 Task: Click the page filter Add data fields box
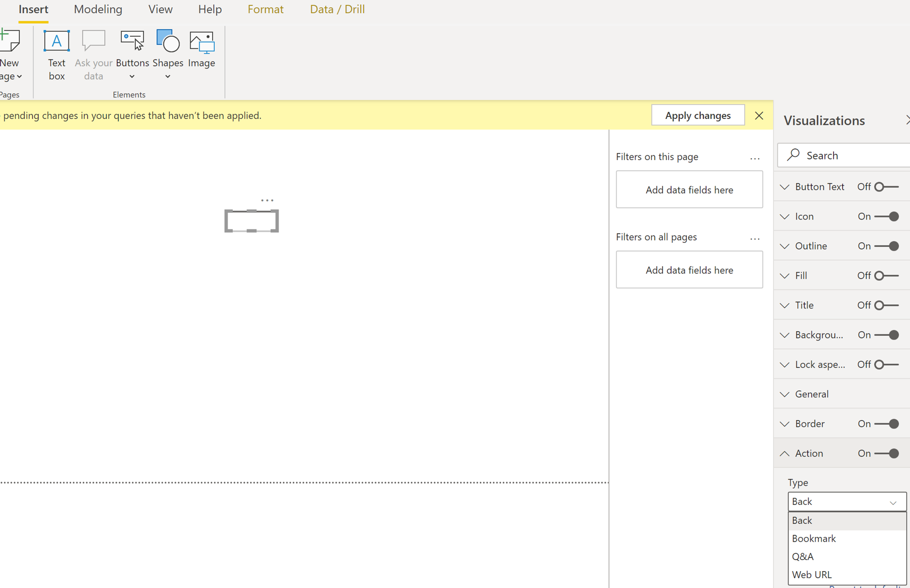point(689,190)
